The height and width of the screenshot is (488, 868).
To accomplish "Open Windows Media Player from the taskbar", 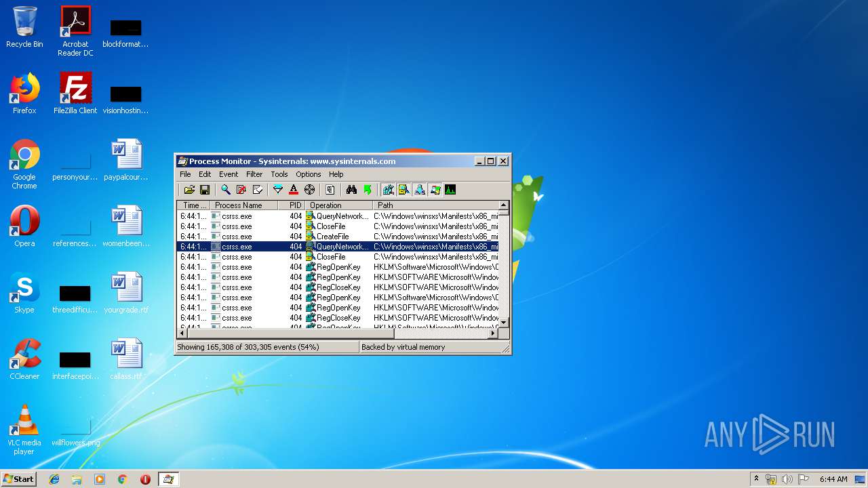I will tap(100, 479).
